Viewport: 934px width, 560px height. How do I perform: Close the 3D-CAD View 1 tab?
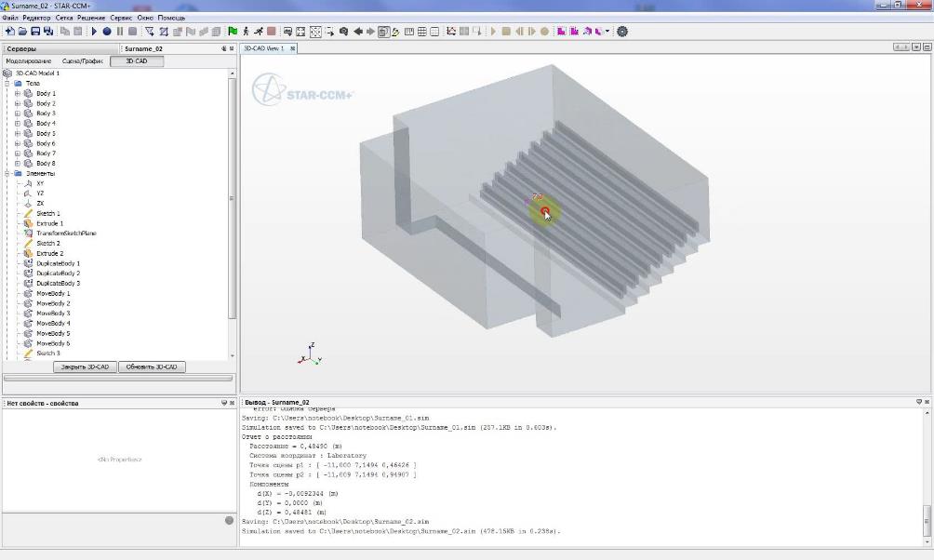click(292, 48)
